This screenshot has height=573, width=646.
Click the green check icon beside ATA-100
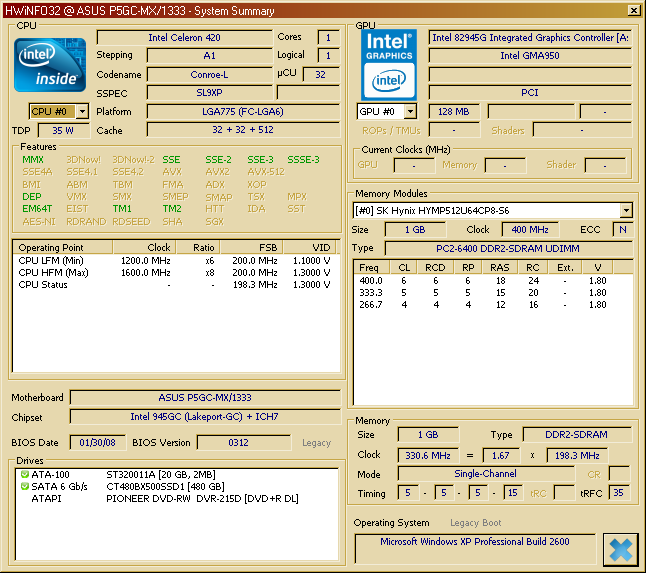point(25,475)
